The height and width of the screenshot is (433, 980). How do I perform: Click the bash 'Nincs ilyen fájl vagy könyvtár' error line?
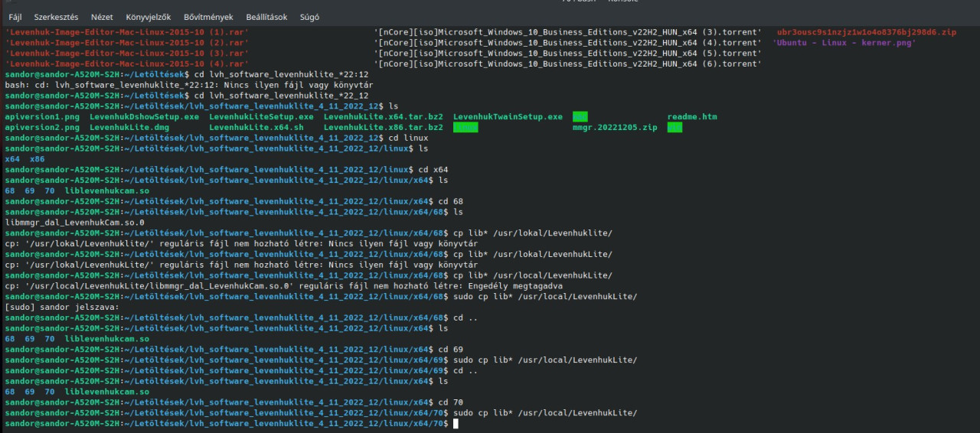[189, 85]
